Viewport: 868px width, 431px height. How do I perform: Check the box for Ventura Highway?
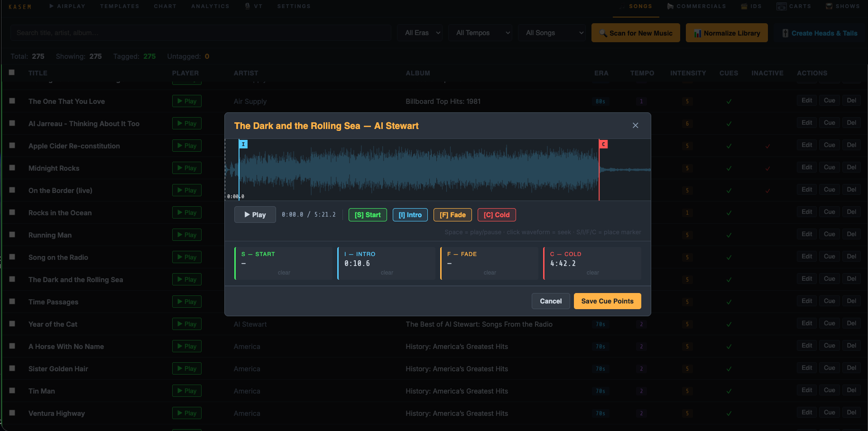pos(12,413)
